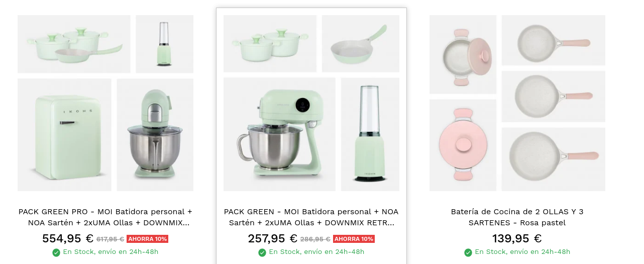Click the AHORRA 10% badge beside 286,95 €
The width and height of the screenshot is (644, 264).
(x=354, y=239)
